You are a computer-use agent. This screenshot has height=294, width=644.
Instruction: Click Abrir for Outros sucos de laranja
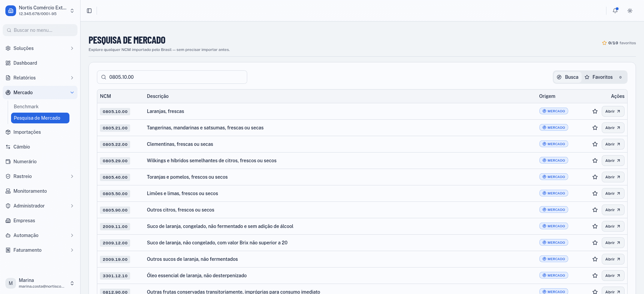(x=613, y=259)
